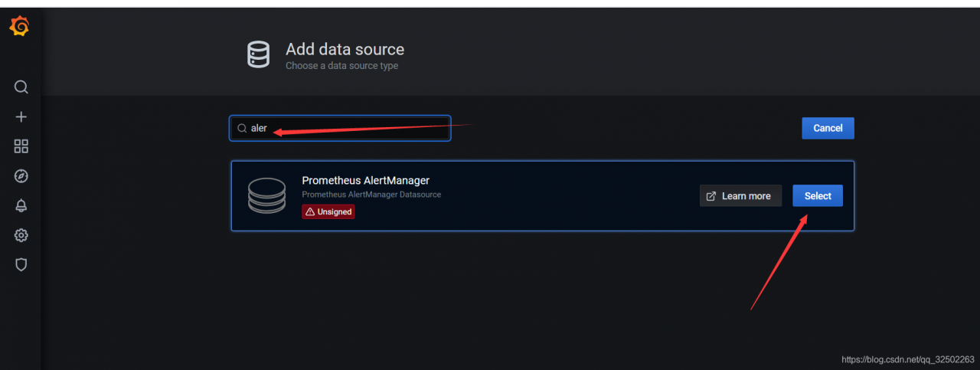Open the Search magnifier in sidebar

click(21, 87)
